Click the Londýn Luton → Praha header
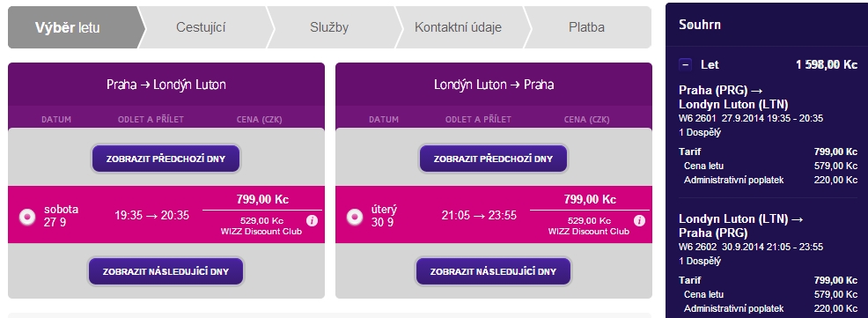The height and width of the screenshot is (318, 868). (494, 85)
